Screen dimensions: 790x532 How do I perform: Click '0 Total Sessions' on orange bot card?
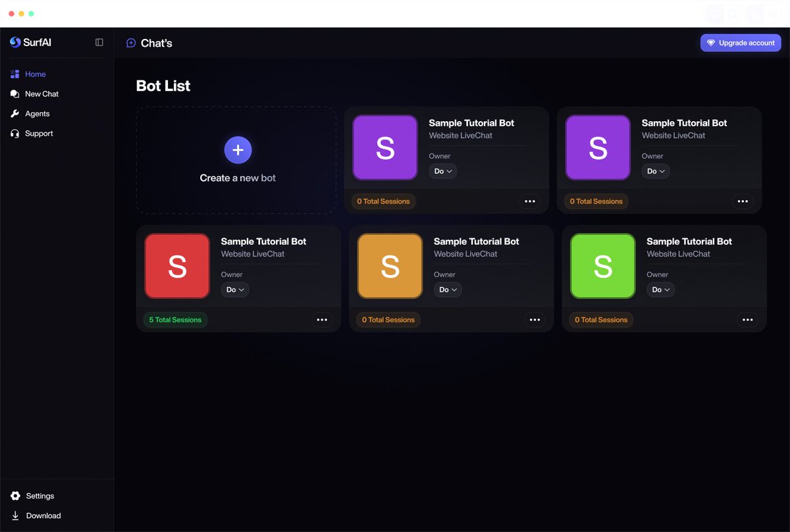[388, 320]
